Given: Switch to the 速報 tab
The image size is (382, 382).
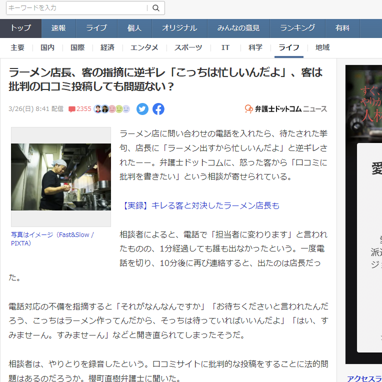Looking at the screenshot, I should pyautogui.click(x=59, y=28).
